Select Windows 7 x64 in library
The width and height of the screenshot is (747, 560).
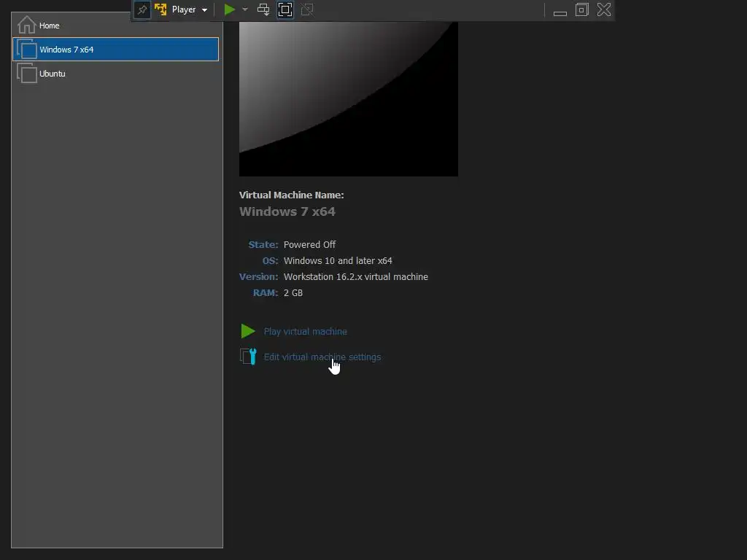pyautogui.click(x=116, y=49)
